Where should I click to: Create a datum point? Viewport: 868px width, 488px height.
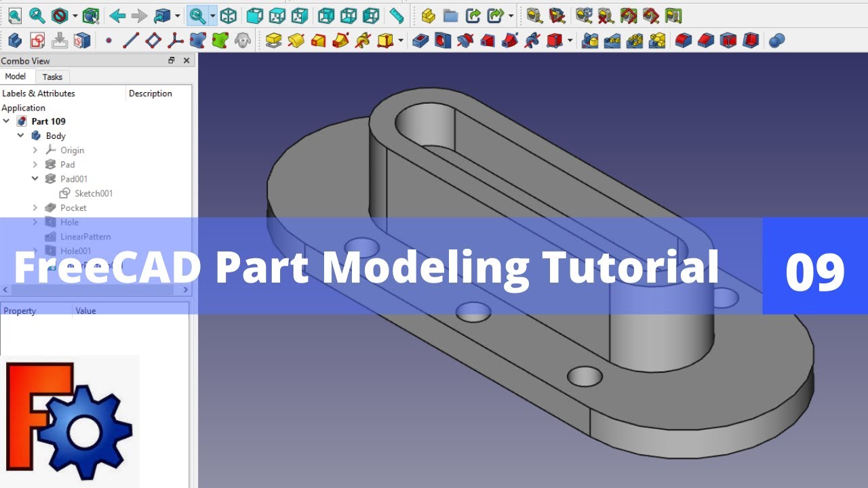(108, 41)
